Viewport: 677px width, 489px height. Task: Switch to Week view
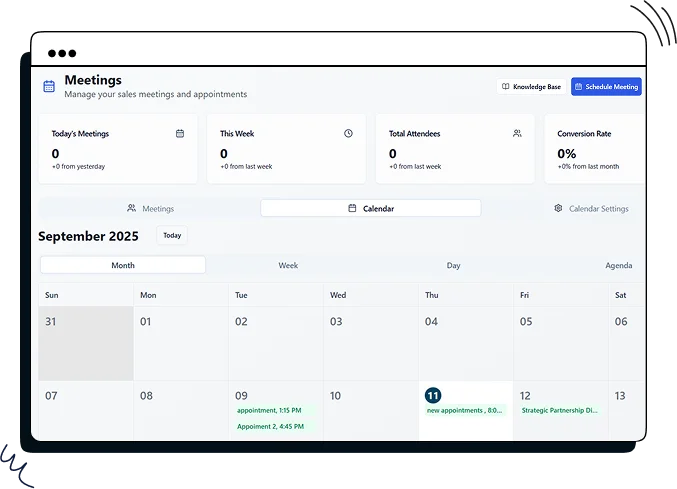[x=288, y=265]
